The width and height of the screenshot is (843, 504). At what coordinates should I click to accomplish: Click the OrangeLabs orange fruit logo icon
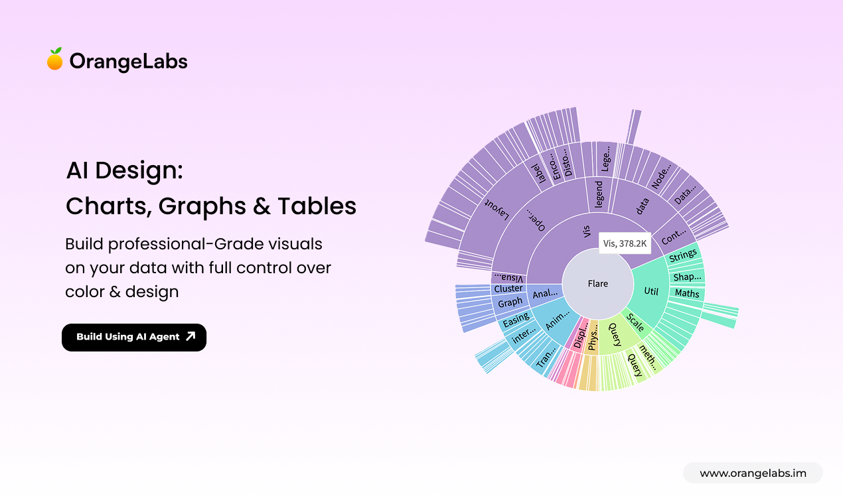pyautogui.click(x=54, y=60)
